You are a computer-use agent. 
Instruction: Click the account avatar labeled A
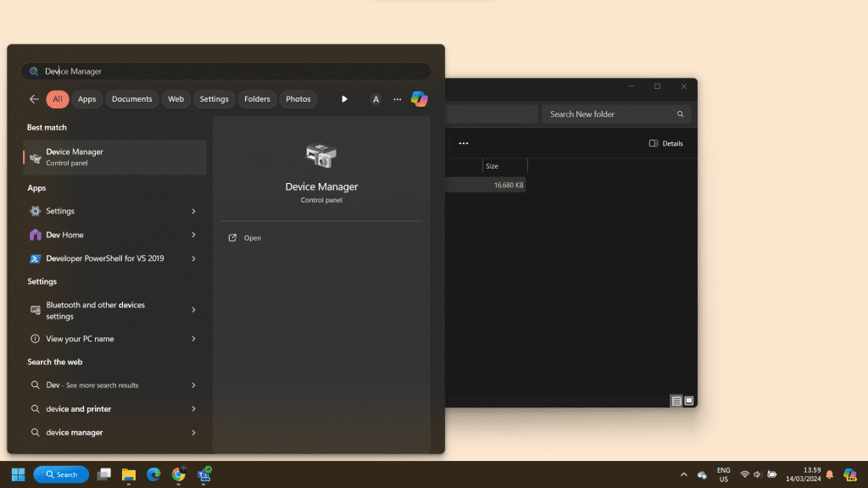click(376, 99)
